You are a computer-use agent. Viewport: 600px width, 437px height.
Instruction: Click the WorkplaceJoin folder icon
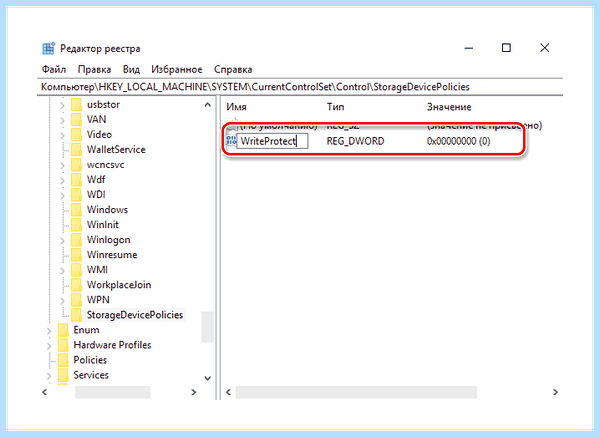[77, 285]
